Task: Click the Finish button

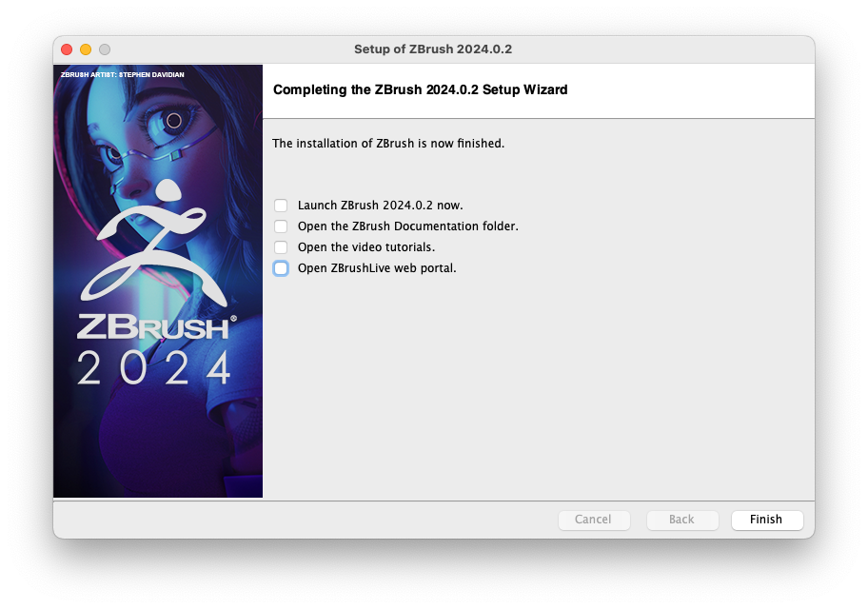Action: (x=766, y=520)
